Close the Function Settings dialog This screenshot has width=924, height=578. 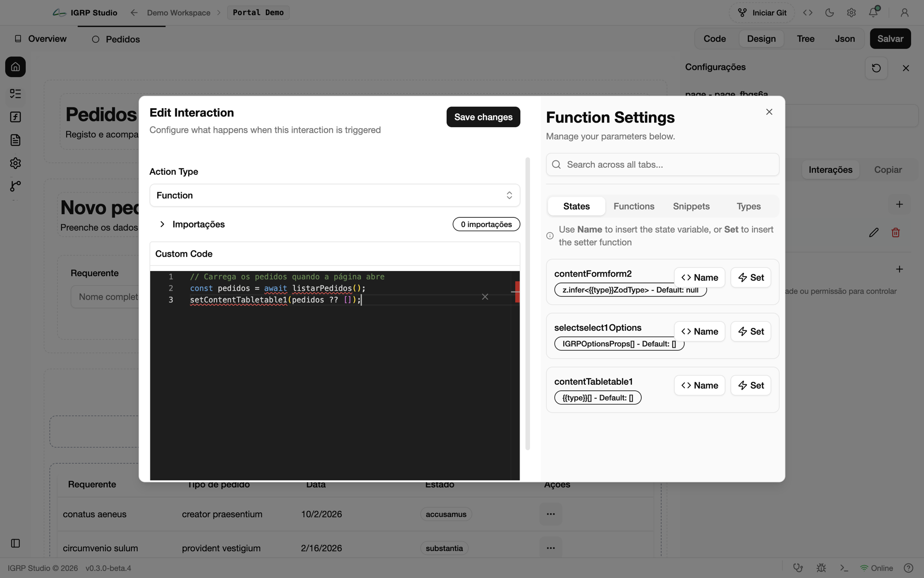pos(769,112)
